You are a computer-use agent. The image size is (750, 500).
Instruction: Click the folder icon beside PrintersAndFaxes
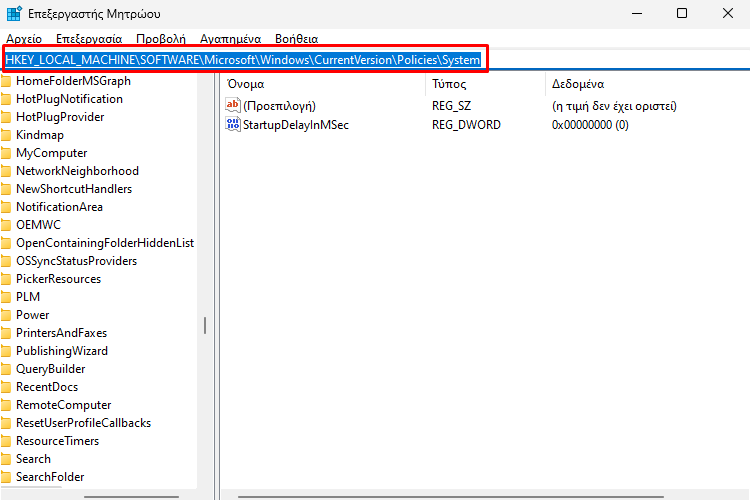[x=6, y=333]
